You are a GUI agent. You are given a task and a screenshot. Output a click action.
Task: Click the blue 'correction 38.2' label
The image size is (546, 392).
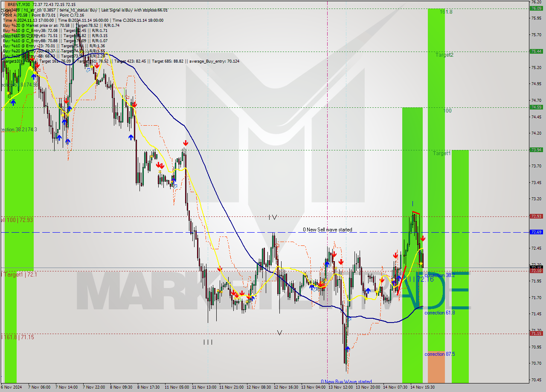click(x=440, y=275)
